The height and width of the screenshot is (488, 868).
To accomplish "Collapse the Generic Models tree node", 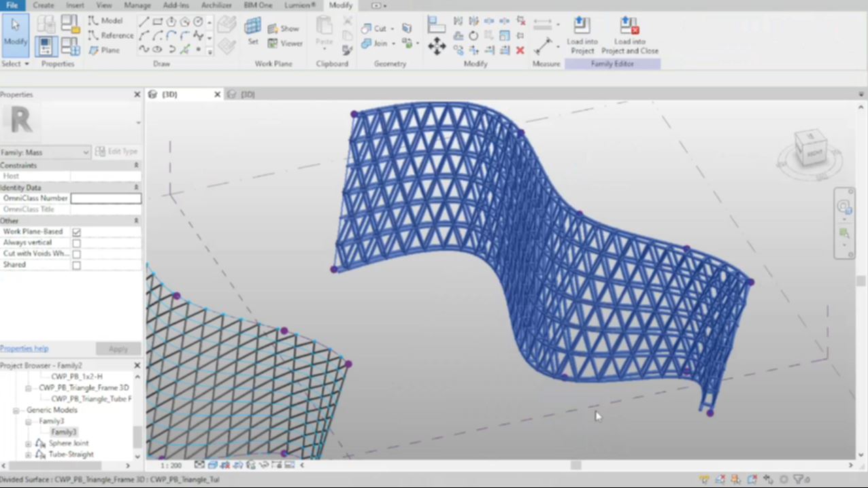I will [x=16, y=411].
